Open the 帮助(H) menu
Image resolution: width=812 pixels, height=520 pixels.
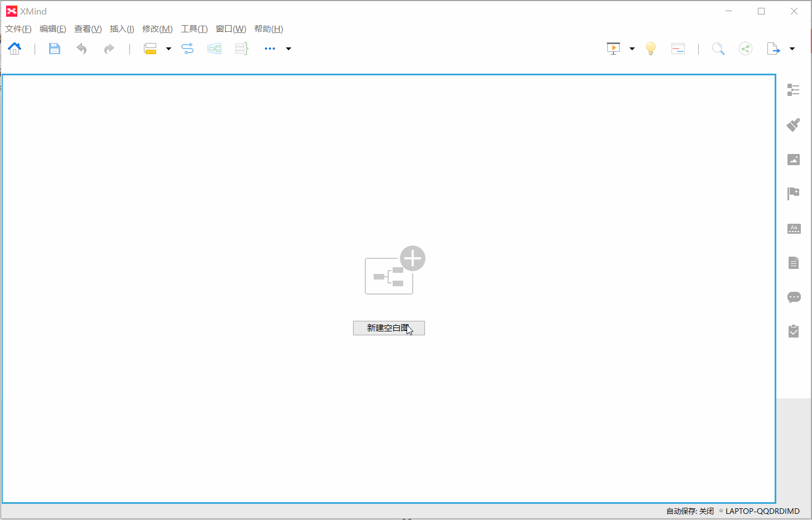click(269, 29)
